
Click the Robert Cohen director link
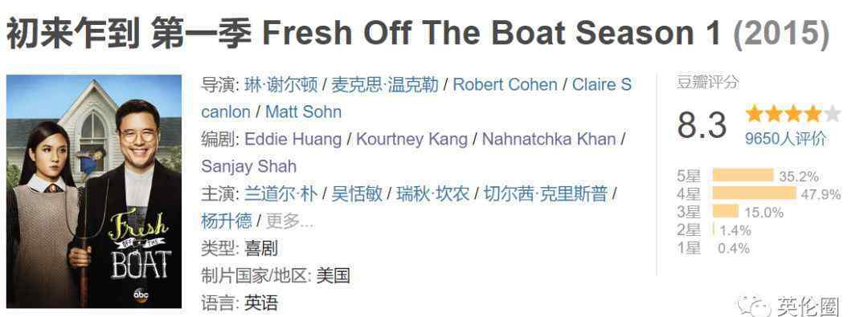tap(505, 84)
